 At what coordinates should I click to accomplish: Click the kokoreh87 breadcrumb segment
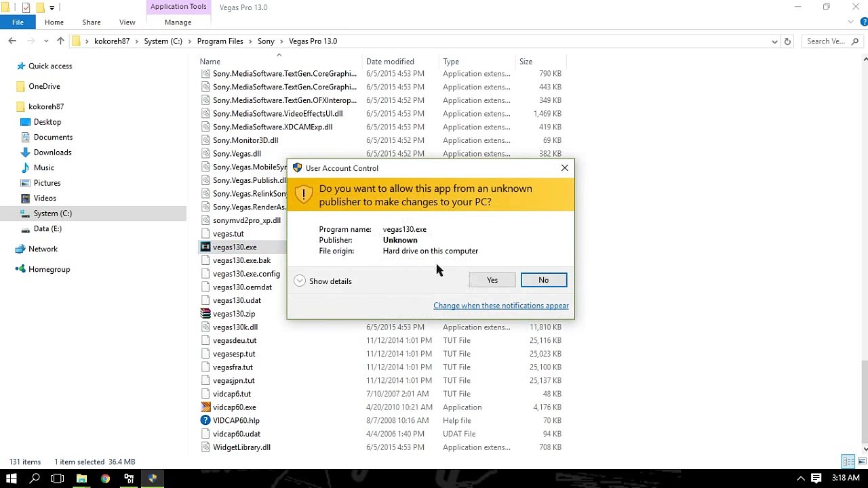112,41
